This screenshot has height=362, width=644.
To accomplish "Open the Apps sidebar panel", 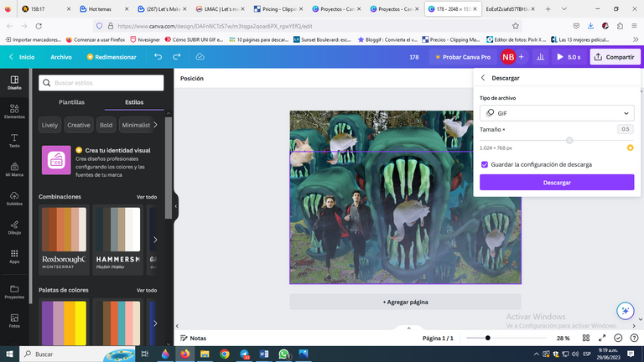I will coord(14,256).
